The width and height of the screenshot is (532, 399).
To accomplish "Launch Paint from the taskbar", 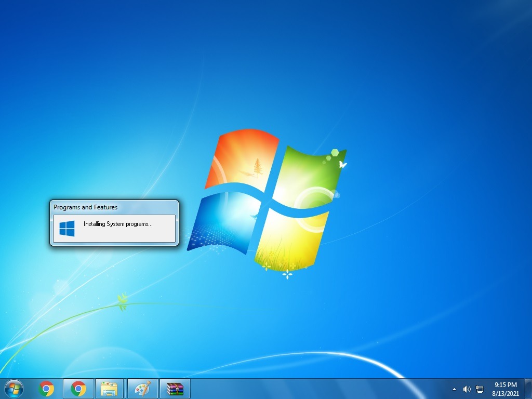I will tap(142, 389).
